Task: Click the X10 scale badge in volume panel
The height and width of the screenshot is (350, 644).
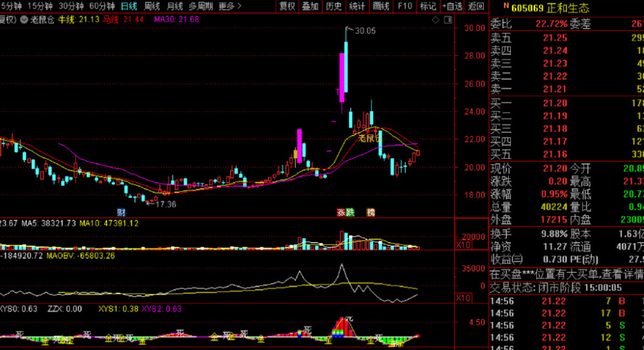Action: click(x=462, y=246)
